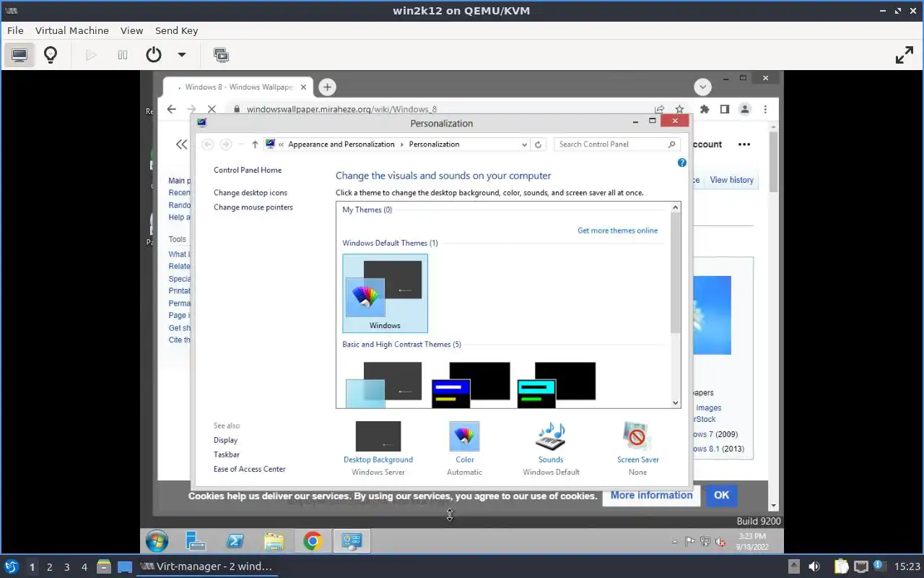The image size is (924, 578).
Task: Open the File menu
Action: pyautogui.click(x=15, y=30)
